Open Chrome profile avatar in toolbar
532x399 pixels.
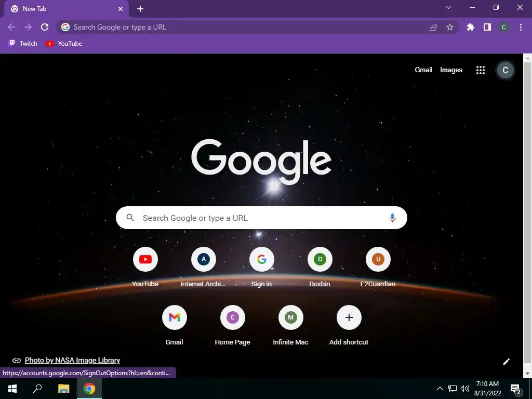tap(504, 27)
